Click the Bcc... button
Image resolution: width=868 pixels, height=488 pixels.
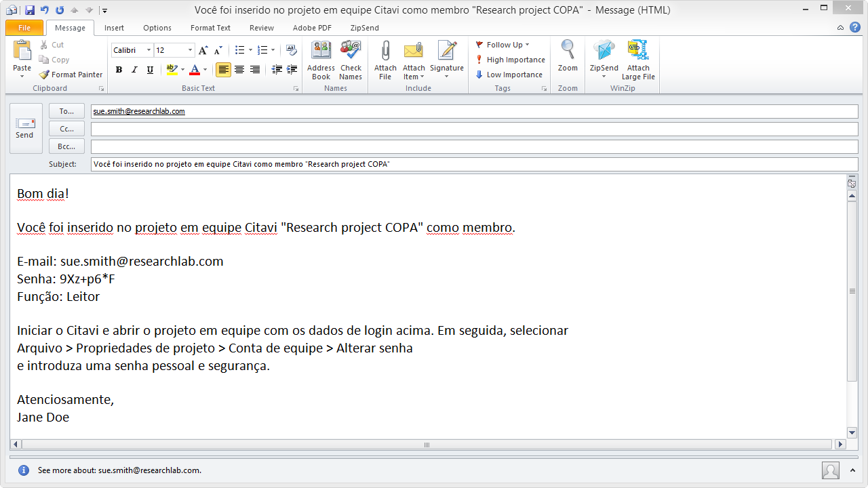pos(66,146)
